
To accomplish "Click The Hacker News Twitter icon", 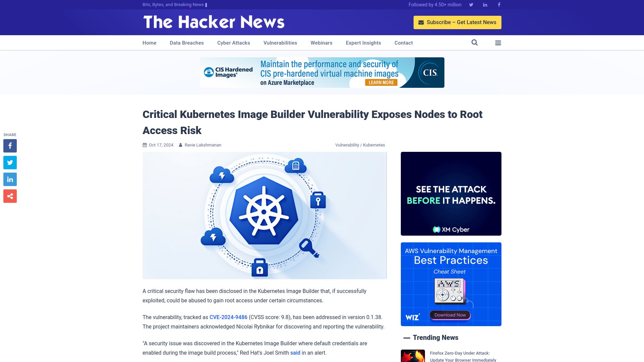I will click(x=471, y=4).
